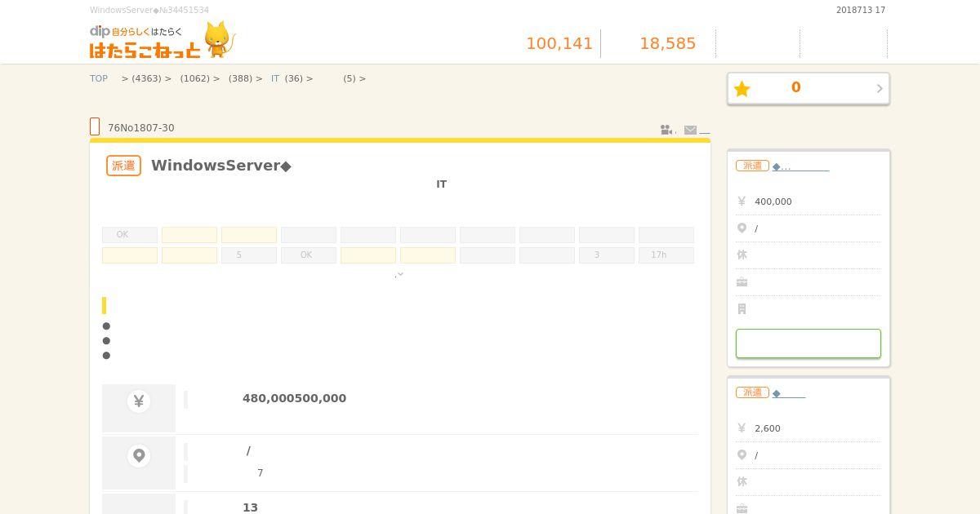Click the breadcrumb count (1062)
The height and width of the screenshot is (514, 980).
click(x=195, y=78)
